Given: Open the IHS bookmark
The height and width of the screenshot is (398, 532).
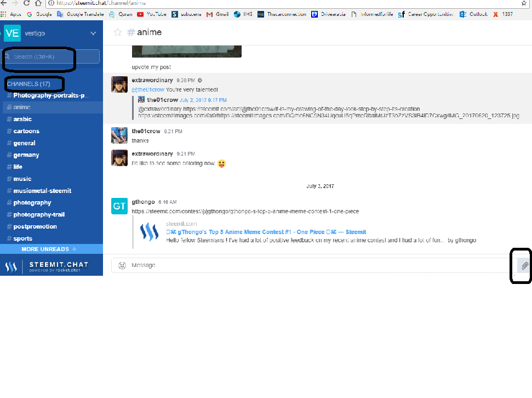Looking at the screenshot, I should [x=243, y=14].
